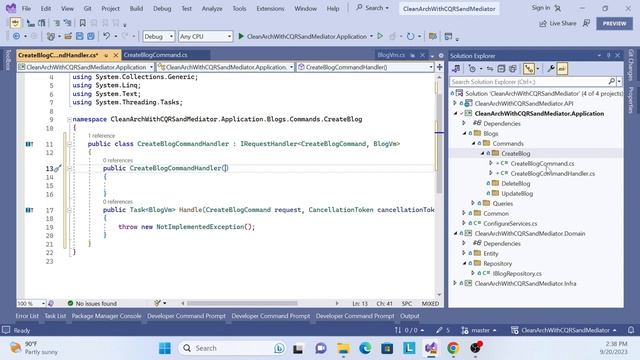Start debugging with the green play icon

[x=241, y=36]
